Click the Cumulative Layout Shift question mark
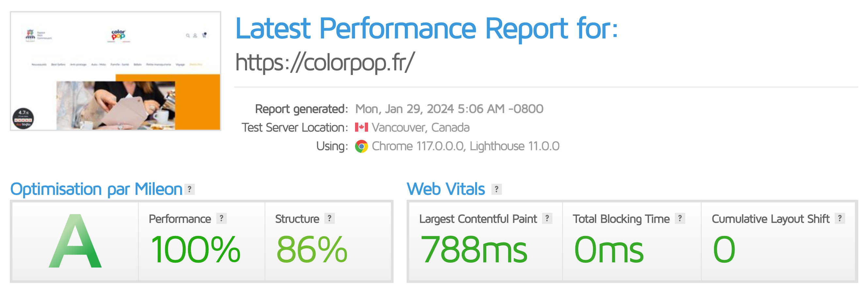Screen dimensions: 868x292 tap(841, 219)
